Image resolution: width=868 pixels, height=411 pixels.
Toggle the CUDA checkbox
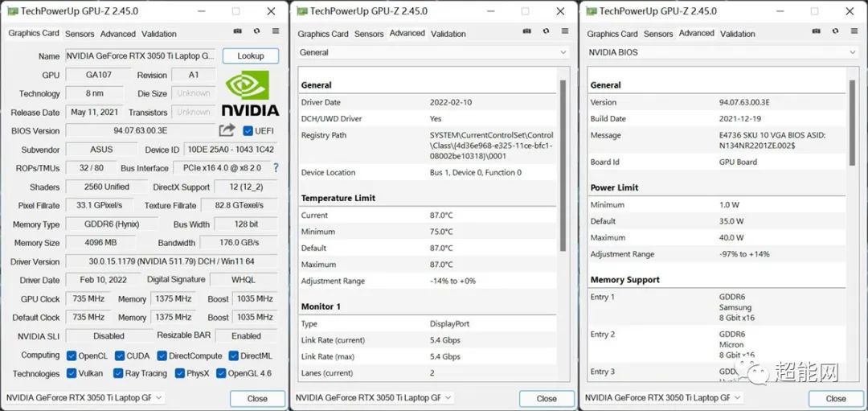coord(120,356)
